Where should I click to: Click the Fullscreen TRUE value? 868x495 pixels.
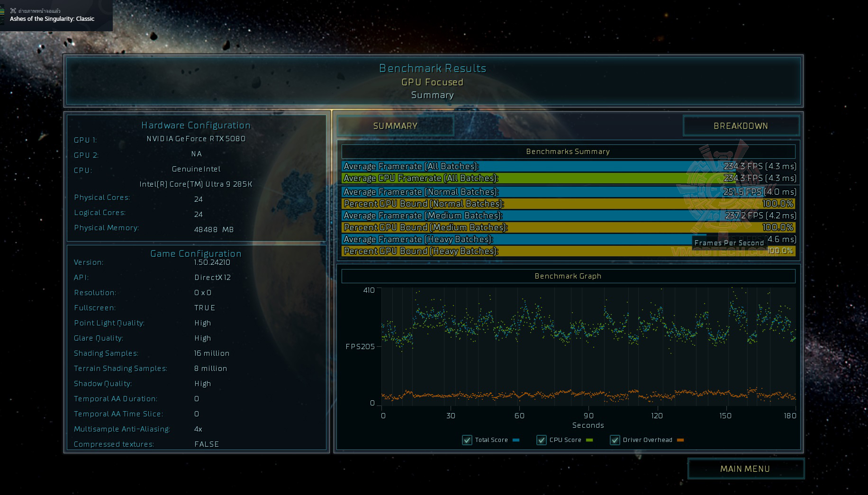coord(205,308)
